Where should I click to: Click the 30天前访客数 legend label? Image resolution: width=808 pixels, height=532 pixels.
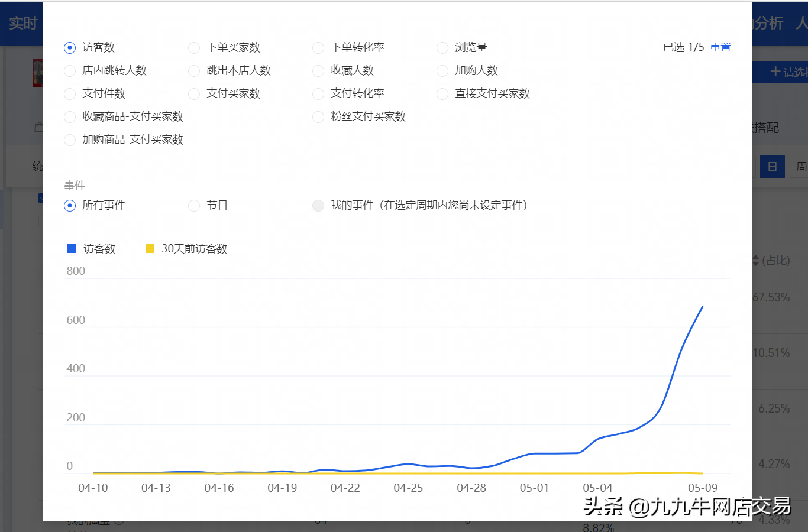pyautogui.click(x=195, y=249)
